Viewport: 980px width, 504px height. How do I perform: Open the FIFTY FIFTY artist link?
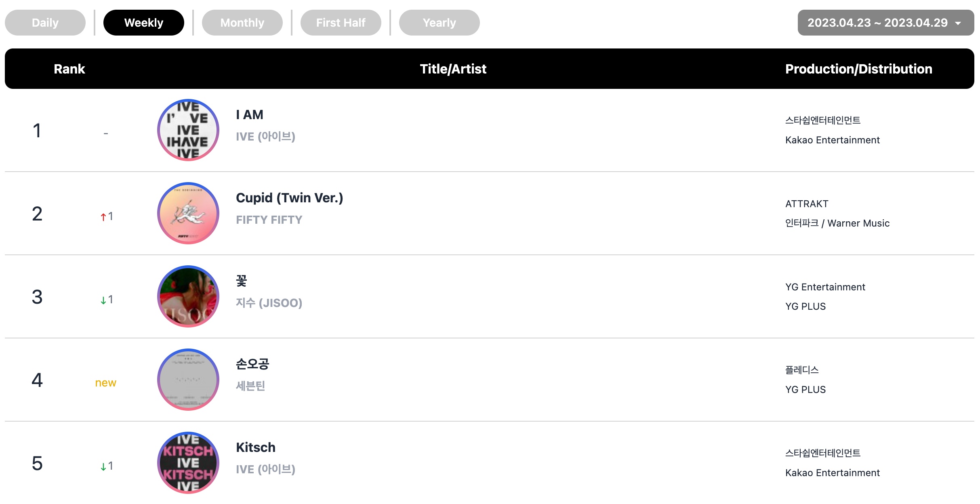click(269, 220)
